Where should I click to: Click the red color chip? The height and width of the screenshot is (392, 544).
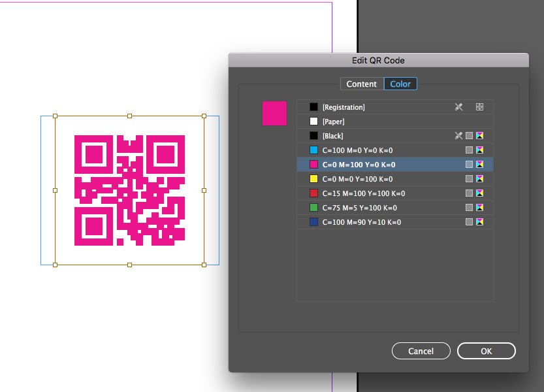pos(313,193)
